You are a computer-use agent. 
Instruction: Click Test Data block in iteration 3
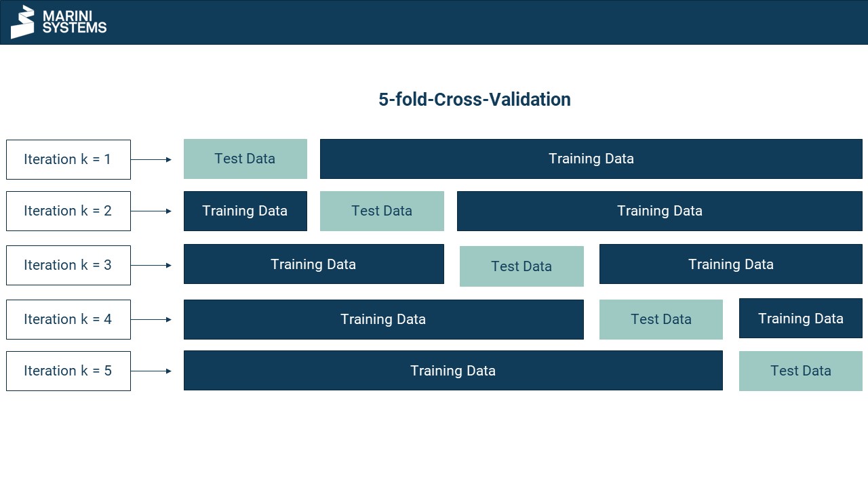point(521,266)
